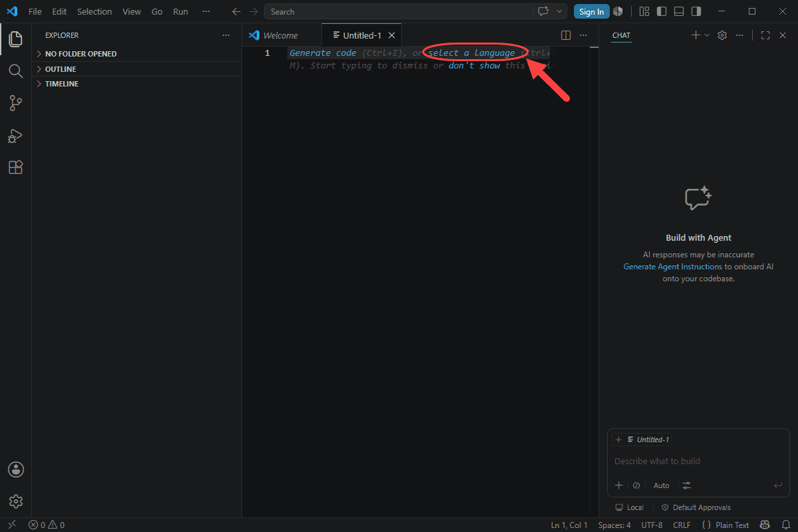
Task: Open Explorer views ellipsis menu
Action: click(226, 35)
